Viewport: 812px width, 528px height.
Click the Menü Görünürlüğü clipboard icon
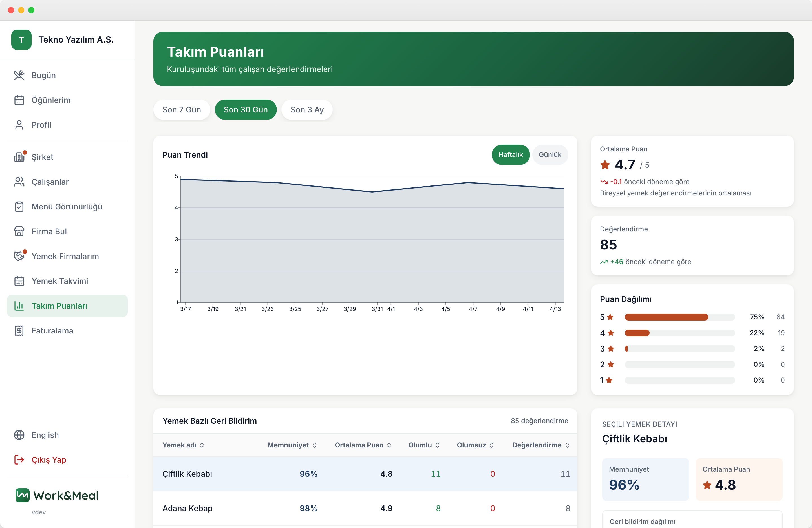19,207
